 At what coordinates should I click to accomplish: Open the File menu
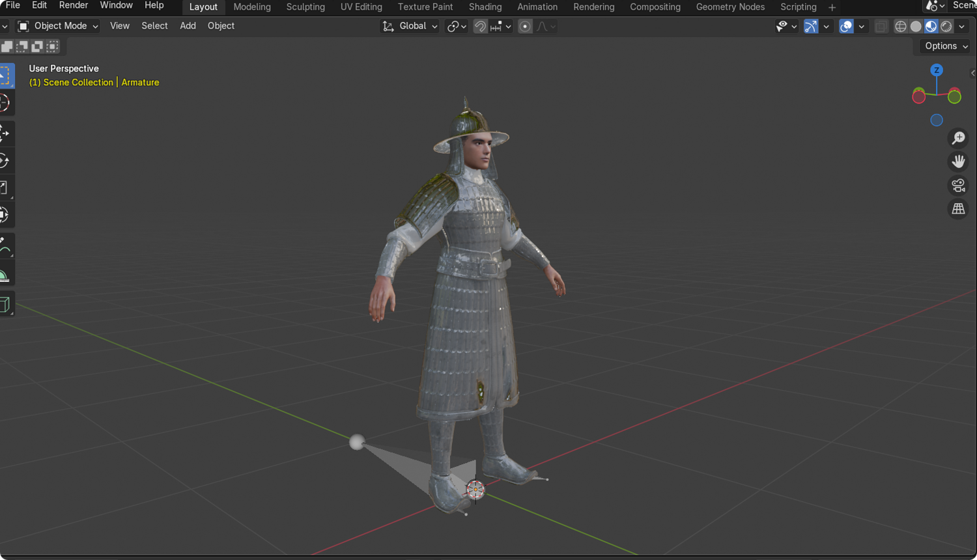click(x=12, y=6)
